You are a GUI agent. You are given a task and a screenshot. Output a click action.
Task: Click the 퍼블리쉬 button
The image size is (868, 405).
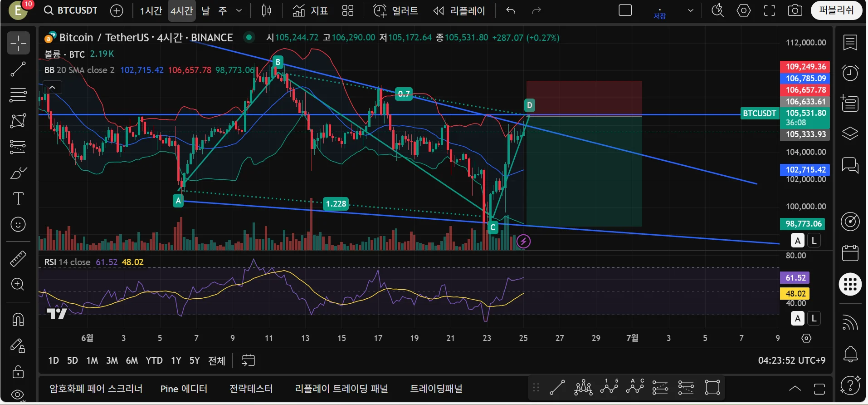coord(836,10)
